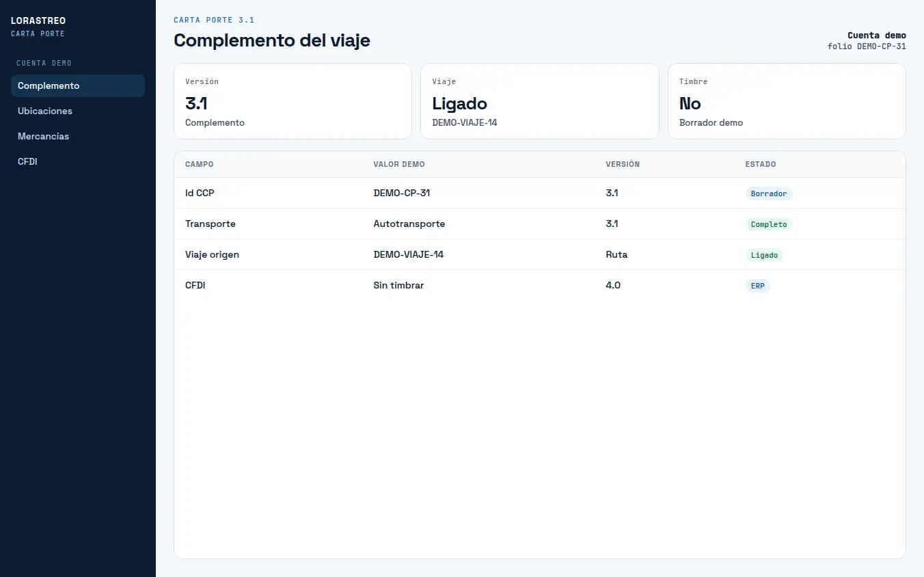The width and height of the screenshot is (924, 577).
Task: Click the Cuenta demo account label at top right
Action: pyautogui.click(x=877, y=36)
